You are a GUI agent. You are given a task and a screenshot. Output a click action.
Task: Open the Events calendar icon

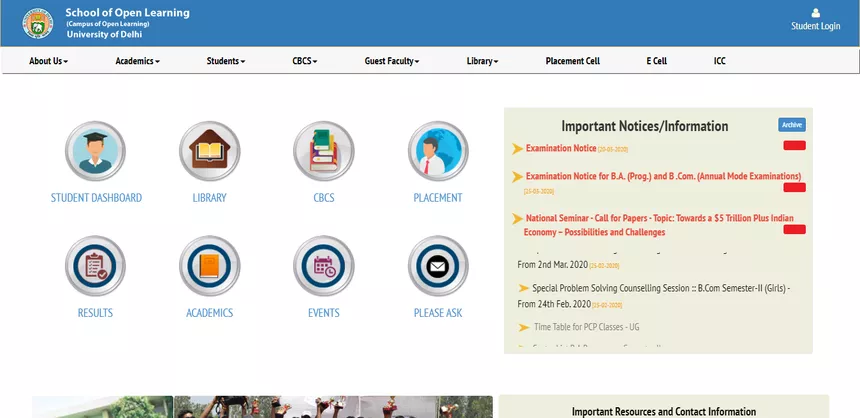324,266
